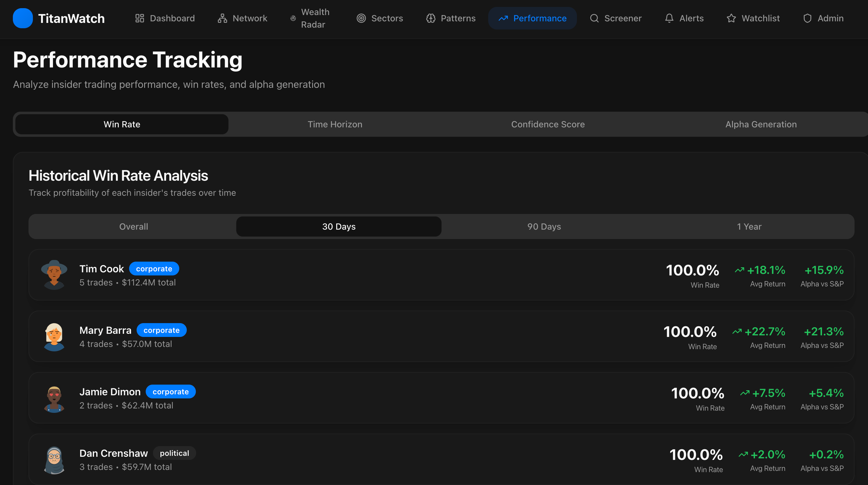Click the Alerts bell icon
Viewport: 868px width, 485px height.
pos(669,18)
